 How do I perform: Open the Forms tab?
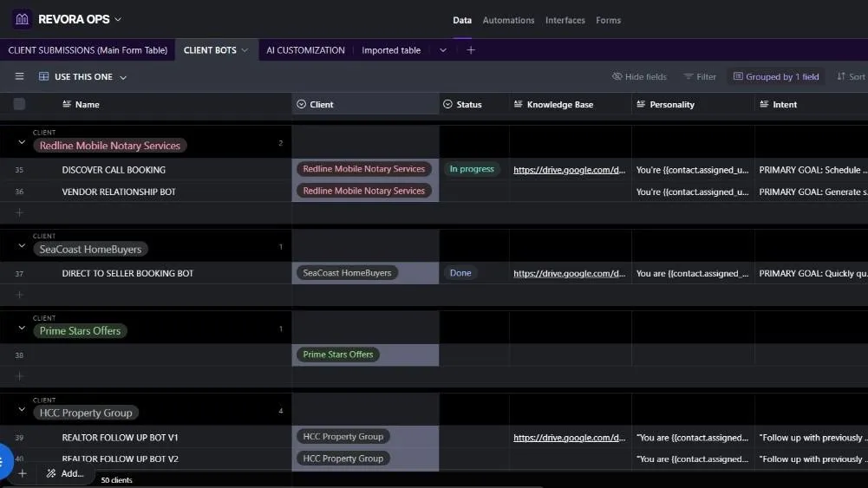(x=608, y=20)
